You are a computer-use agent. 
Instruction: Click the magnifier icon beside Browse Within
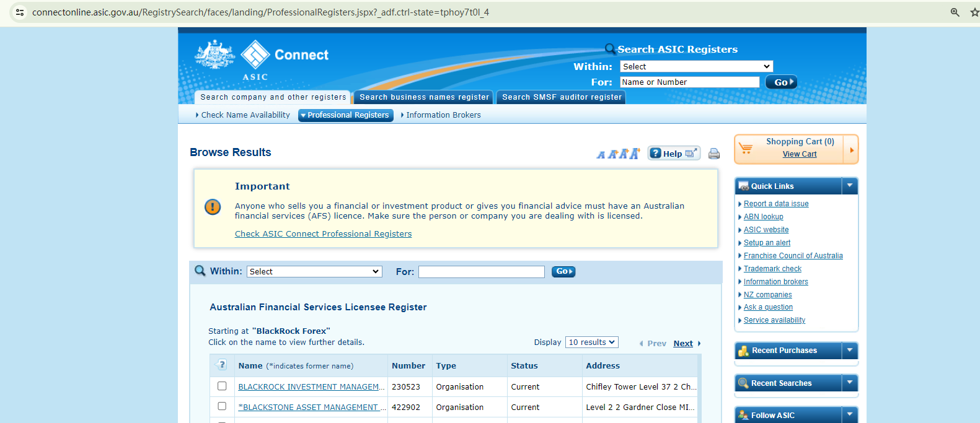(200, 271)
